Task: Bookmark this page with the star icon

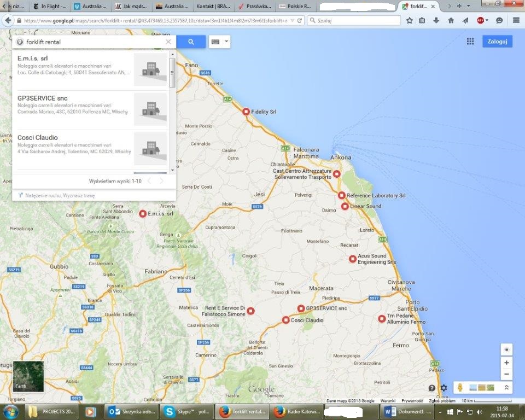Action: pyautogui.click(x=409, y=20)
